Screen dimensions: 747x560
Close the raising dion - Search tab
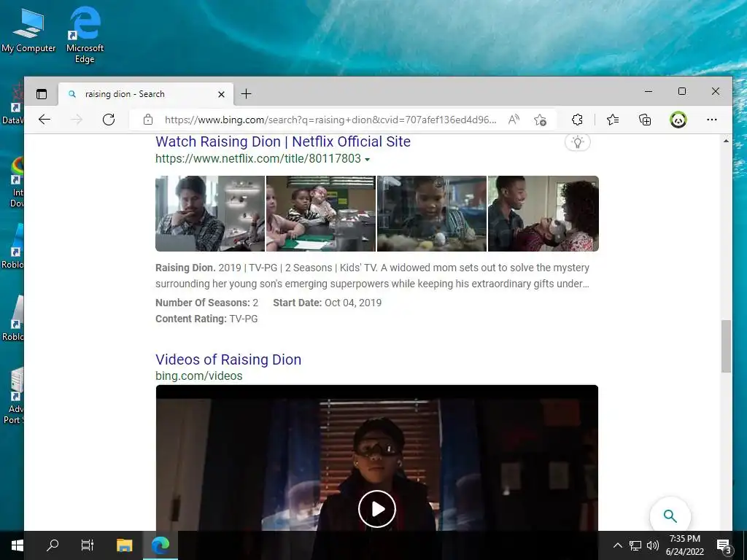coord(221,94)
